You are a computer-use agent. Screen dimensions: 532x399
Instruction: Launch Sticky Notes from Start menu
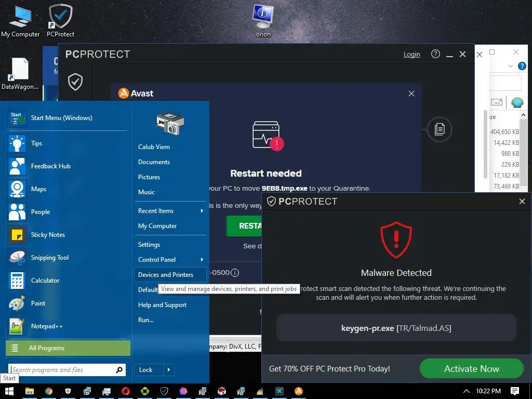pyautogui.click(x=67, y=235)
